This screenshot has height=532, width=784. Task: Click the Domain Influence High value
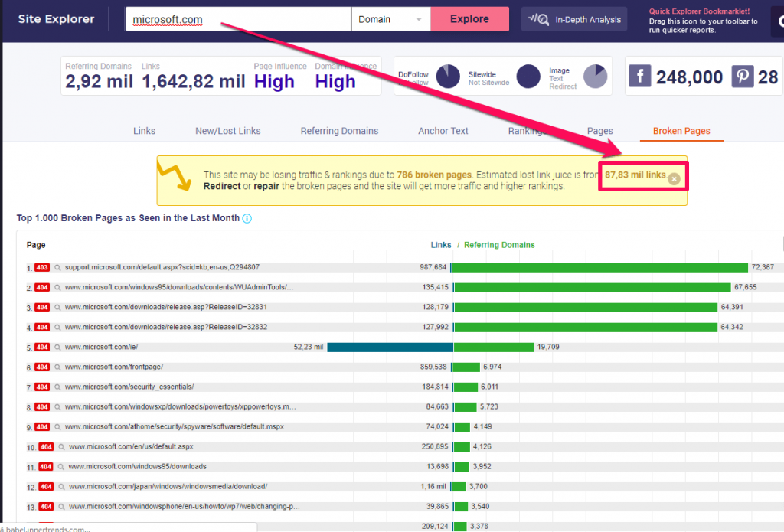tap(335, 81)
